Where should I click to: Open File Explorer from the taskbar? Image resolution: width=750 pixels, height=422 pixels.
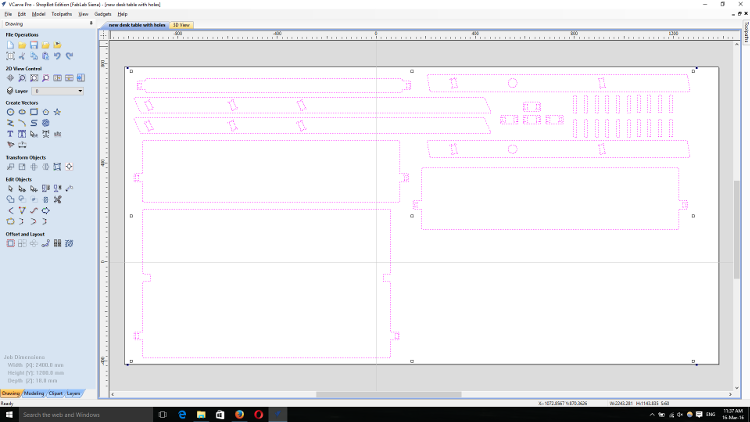pyautogui.click(x=201, y=415)
